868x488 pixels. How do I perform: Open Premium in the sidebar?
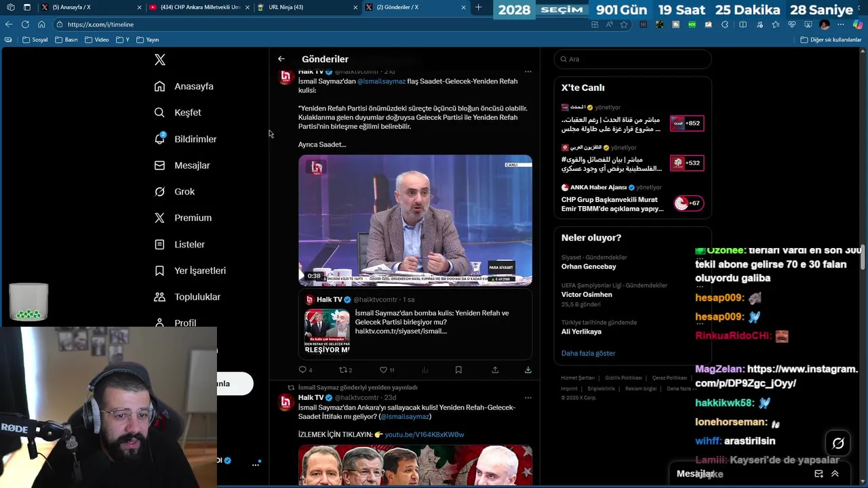pos(183,218)
